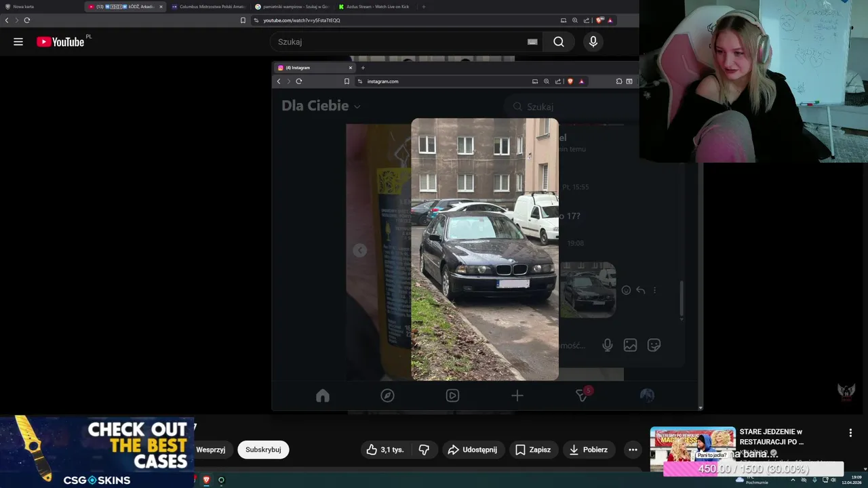Dislike the YouTube video
Viewport: 868px width, 488px height.
[x=424, y=449]
